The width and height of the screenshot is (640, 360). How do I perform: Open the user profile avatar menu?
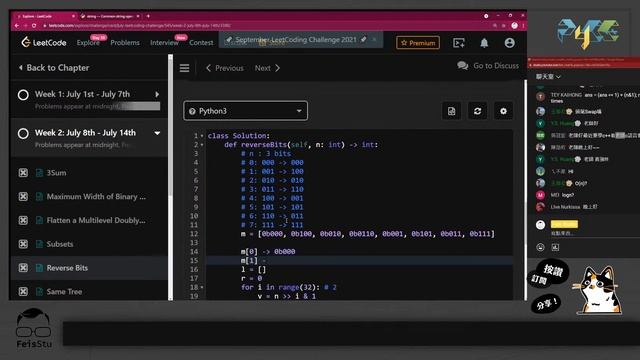click(509, 42)
